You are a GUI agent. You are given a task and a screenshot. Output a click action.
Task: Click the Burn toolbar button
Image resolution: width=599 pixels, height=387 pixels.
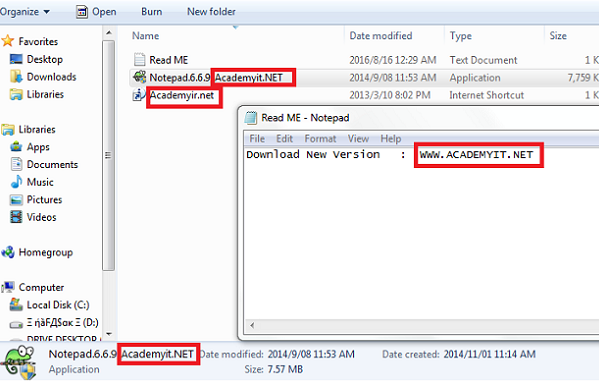pyautogui.click(x=152, y=12)
